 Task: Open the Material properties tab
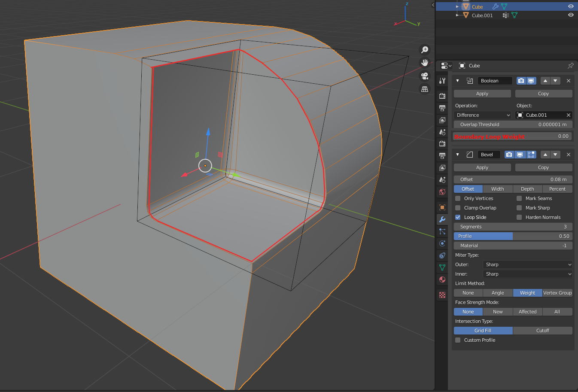(x=442, y=280)
